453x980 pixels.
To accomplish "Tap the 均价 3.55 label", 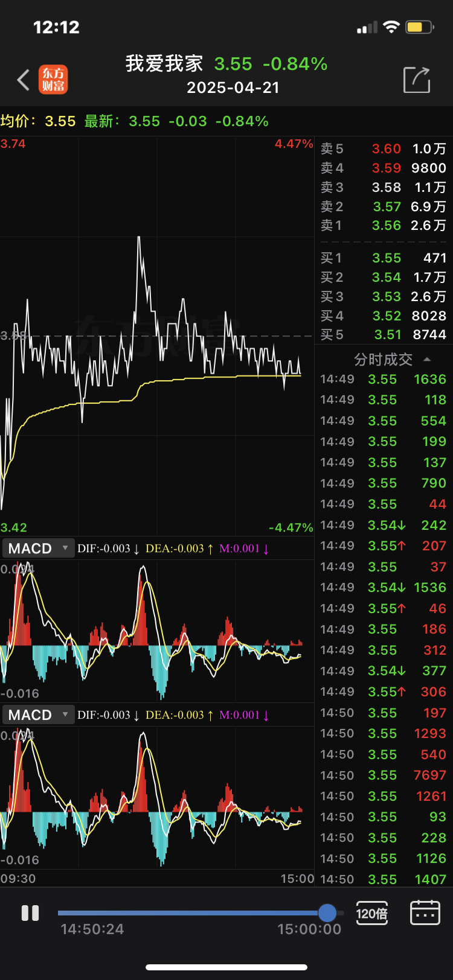I will [38, 121].
